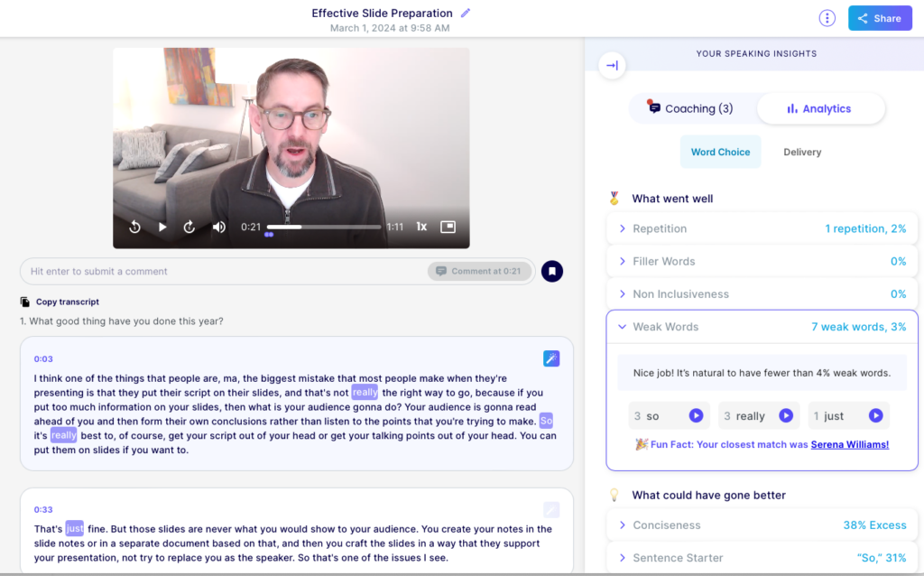
Task: Click the '7 weak words, 3%' value
Action: pos(859,327)
